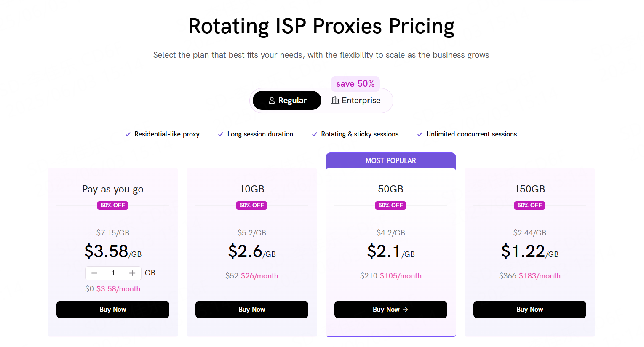Decrease GB quantity with minus icon
Viewport: 644px width, 347px height.
(94, 273)
